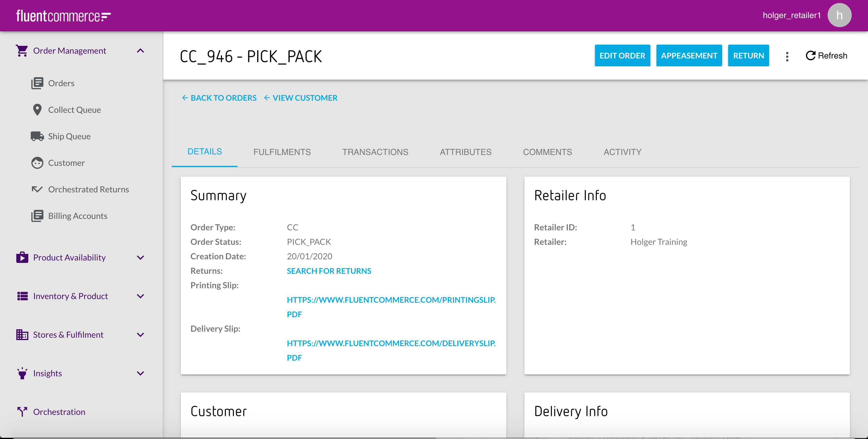Click the Billing Accounts icon
The height and width of the screenshot is (439, 868).
37,216
